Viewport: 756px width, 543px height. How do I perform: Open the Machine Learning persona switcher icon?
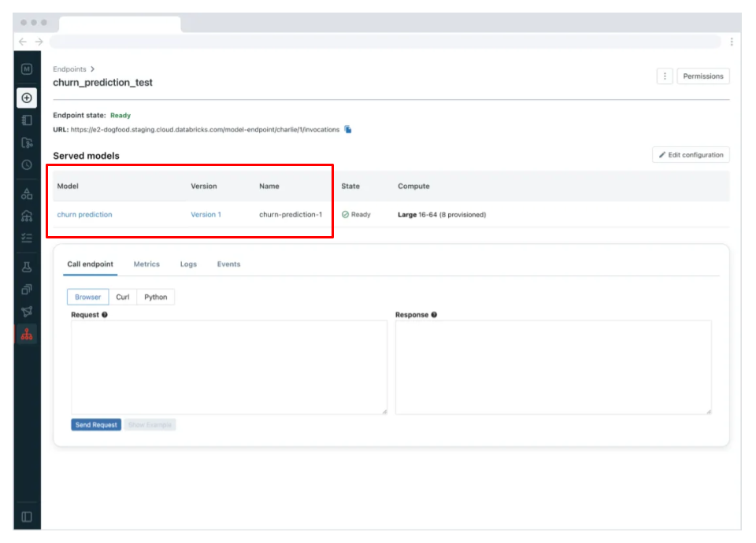tap(27, 69)
